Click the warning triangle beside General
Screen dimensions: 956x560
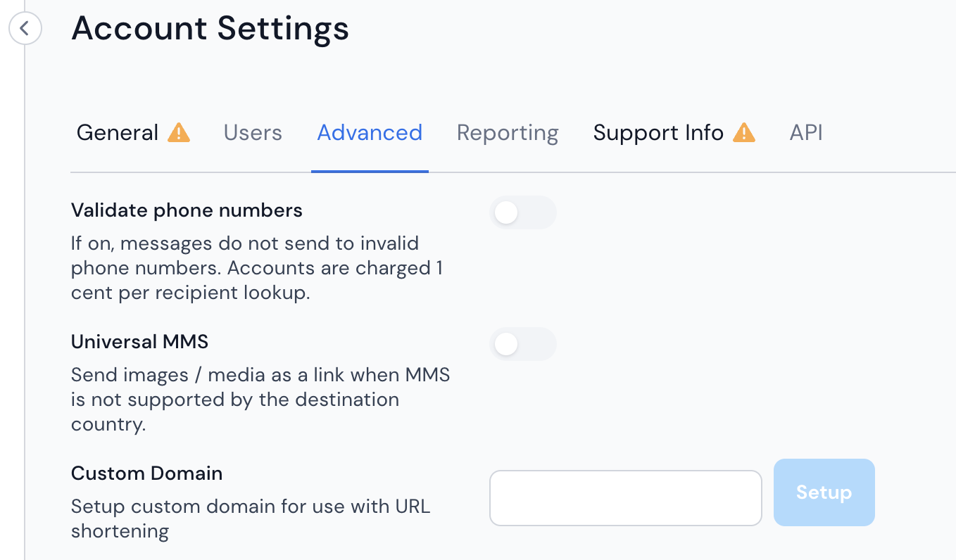pos(179,132)
